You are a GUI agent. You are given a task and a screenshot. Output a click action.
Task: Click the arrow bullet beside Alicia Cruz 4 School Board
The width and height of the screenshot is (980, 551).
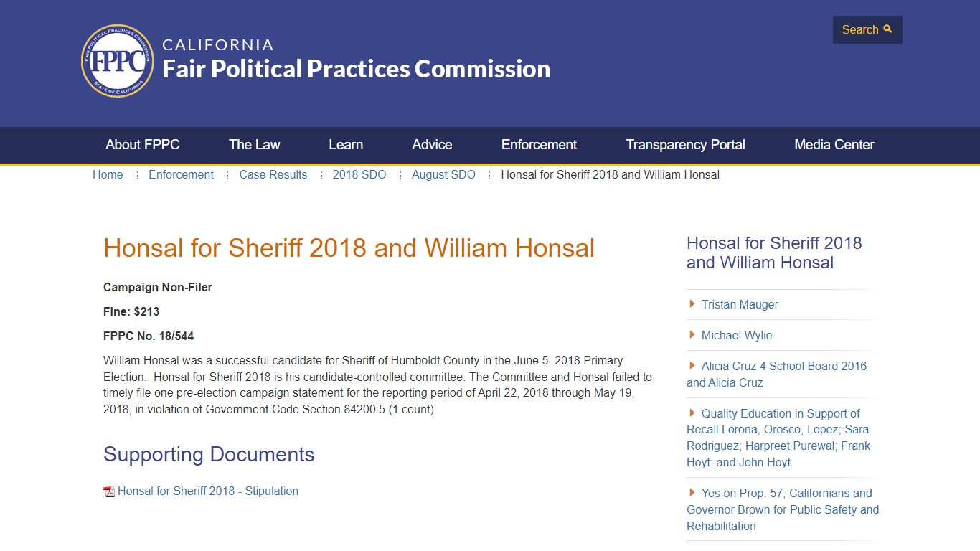692,366
